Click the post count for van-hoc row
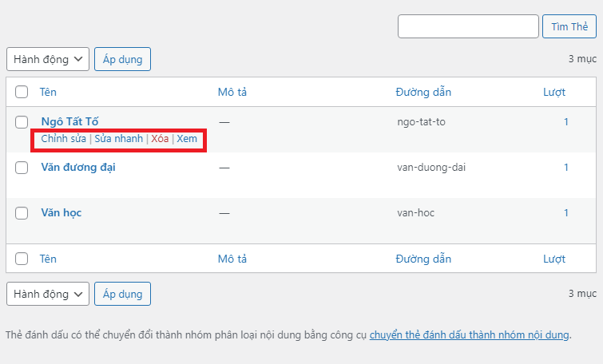This screenshot has height=364, width=603. click(x=566, y=213)
